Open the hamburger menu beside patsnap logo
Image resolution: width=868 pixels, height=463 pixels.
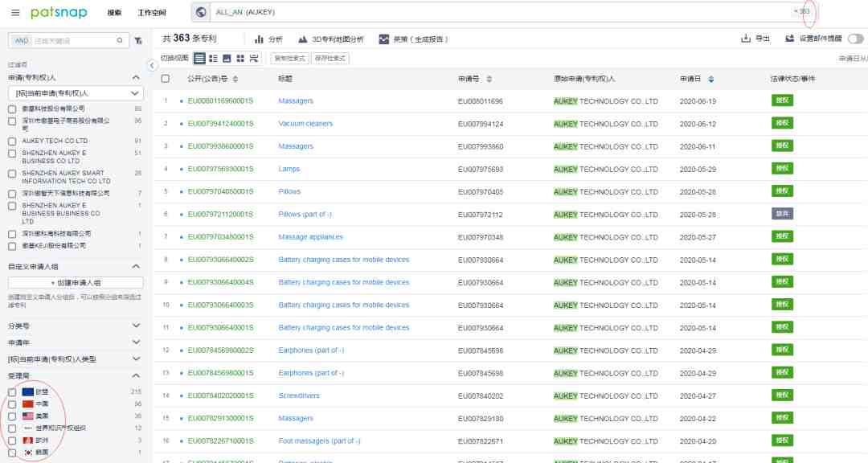[x=15, y=12]
